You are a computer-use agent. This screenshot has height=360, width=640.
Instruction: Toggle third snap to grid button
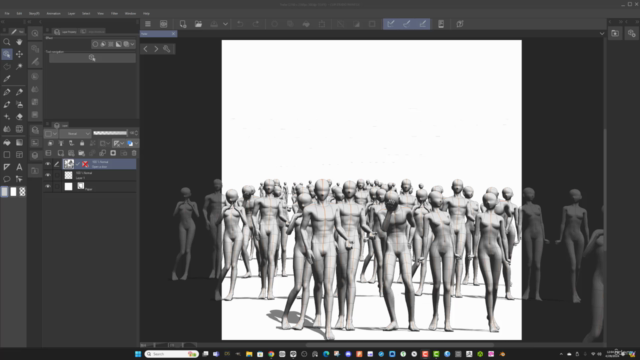(x=422, y=24)
